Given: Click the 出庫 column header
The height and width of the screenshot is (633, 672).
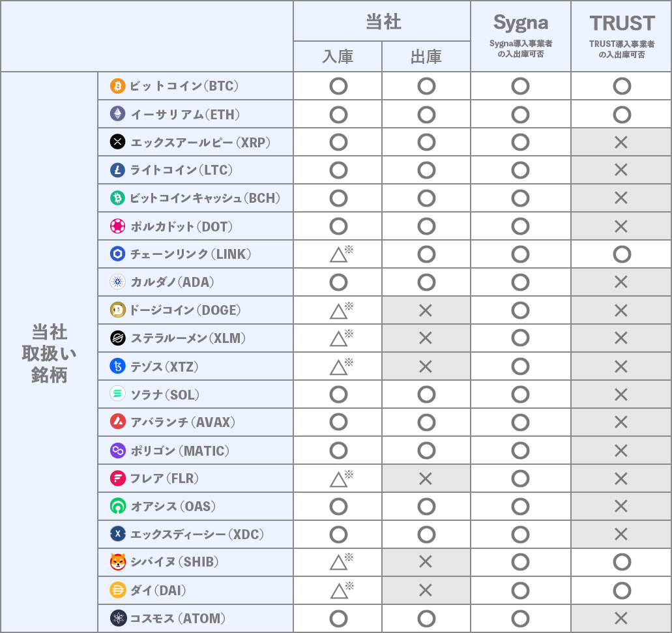Looking at the screenshot, I should click(x=426, y=57).
